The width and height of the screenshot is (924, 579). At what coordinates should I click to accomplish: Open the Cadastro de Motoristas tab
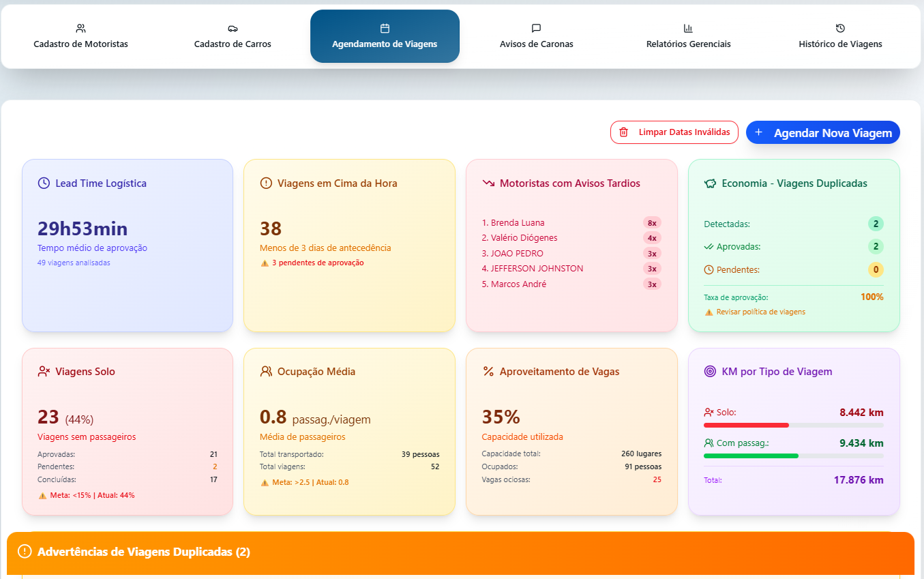80,38
